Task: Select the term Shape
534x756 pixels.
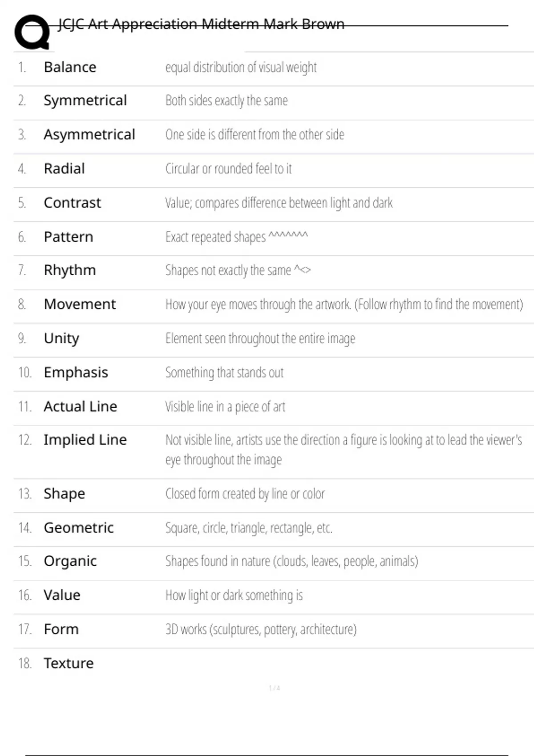Action: coord(64,494)
